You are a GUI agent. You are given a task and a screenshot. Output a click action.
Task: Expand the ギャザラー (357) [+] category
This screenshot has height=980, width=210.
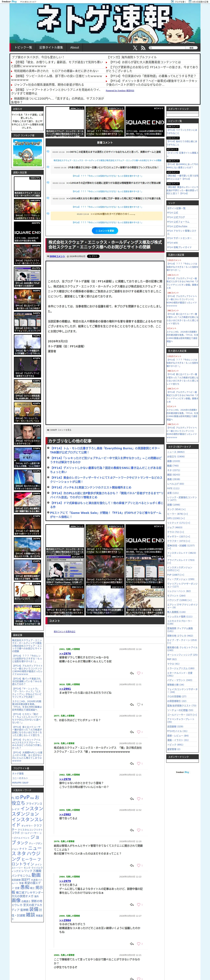tap(188, 536)
